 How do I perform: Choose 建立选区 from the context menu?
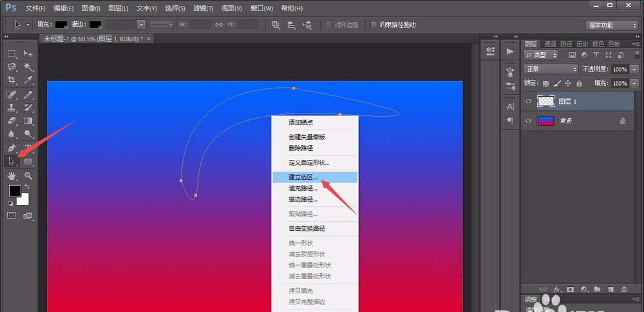point(303,176)
